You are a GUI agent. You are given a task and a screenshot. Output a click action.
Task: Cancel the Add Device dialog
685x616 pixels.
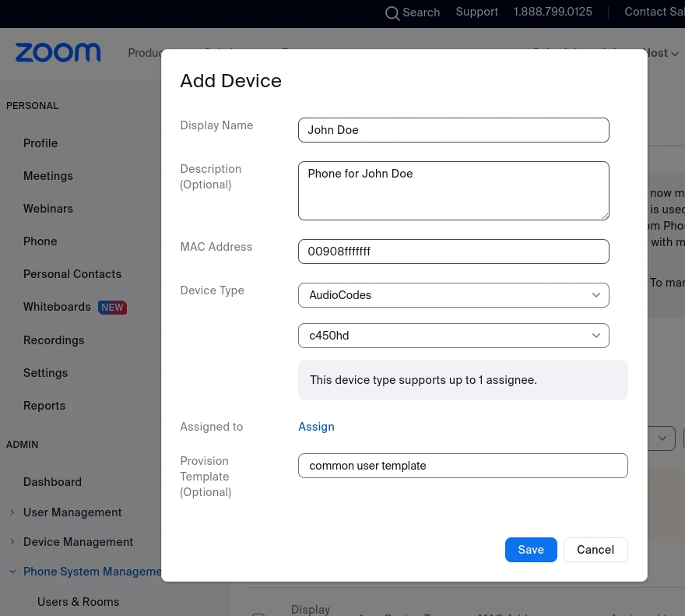pos(595,550)
